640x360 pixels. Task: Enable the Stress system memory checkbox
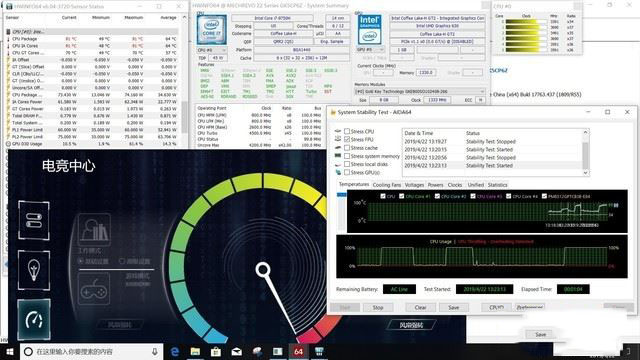click(x=347, y=156)
